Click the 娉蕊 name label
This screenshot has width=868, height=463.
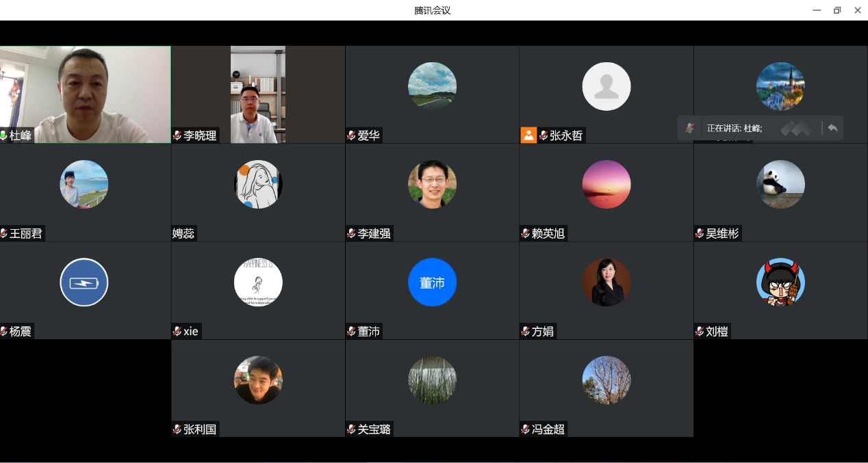click(183, 233)
